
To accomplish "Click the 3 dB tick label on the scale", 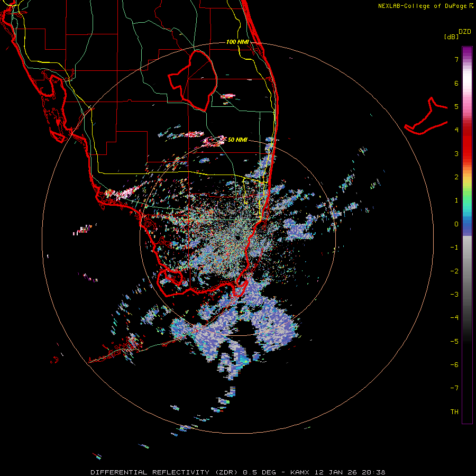I will coord(456,153).
